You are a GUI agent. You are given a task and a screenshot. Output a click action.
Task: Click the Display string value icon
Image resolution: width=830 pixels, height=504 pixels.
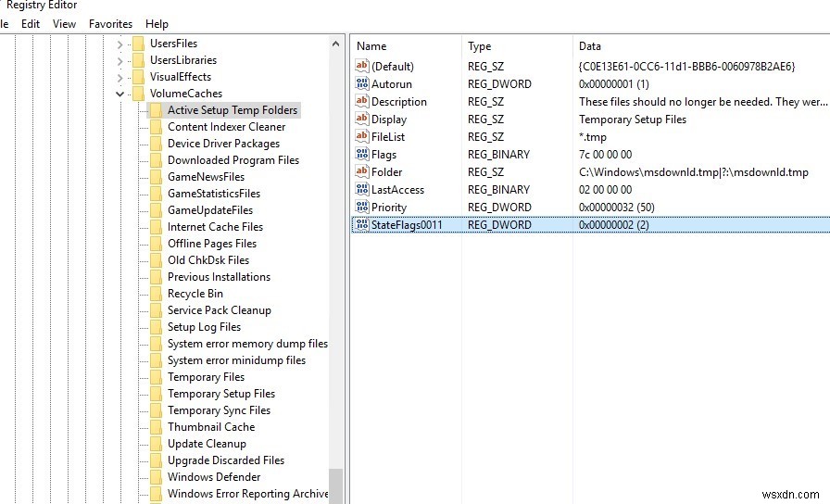[362, 119]
